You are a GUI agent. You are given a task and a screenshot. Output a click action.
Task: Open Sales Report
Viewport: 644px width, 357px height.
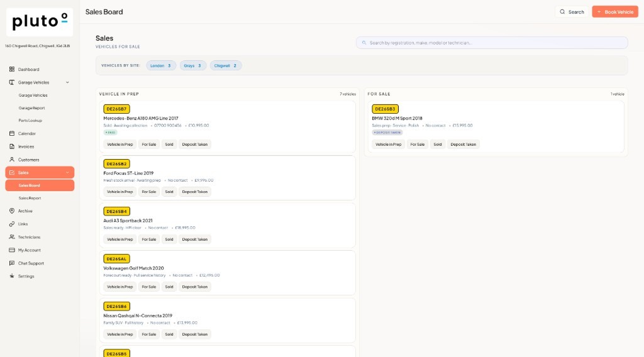pos(30,198)
